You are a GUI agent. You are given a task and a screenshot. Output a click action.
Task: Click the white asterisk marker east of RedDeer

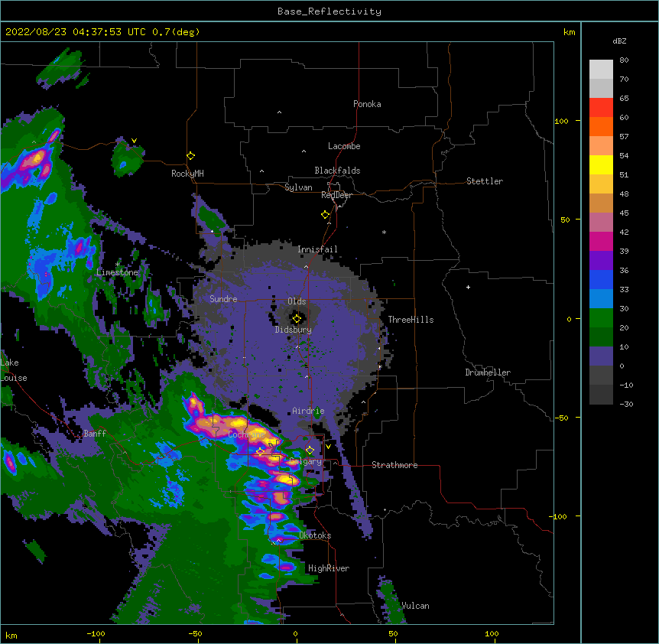[384, 232]
